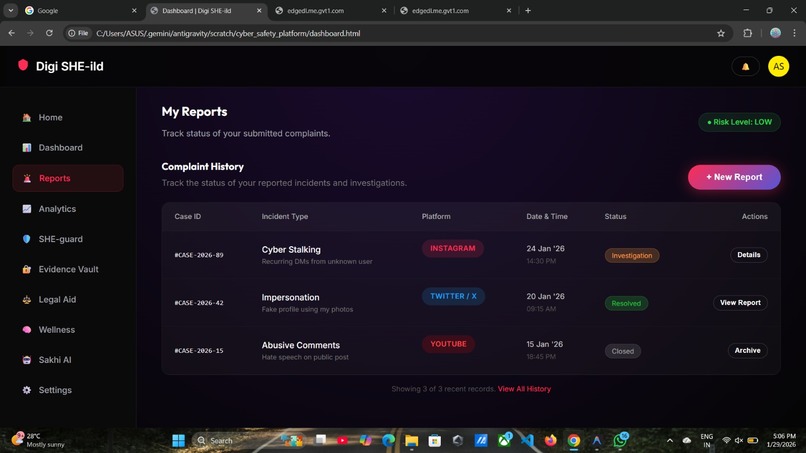Bookmark this page with the star icon

click(x=721, y=33)
